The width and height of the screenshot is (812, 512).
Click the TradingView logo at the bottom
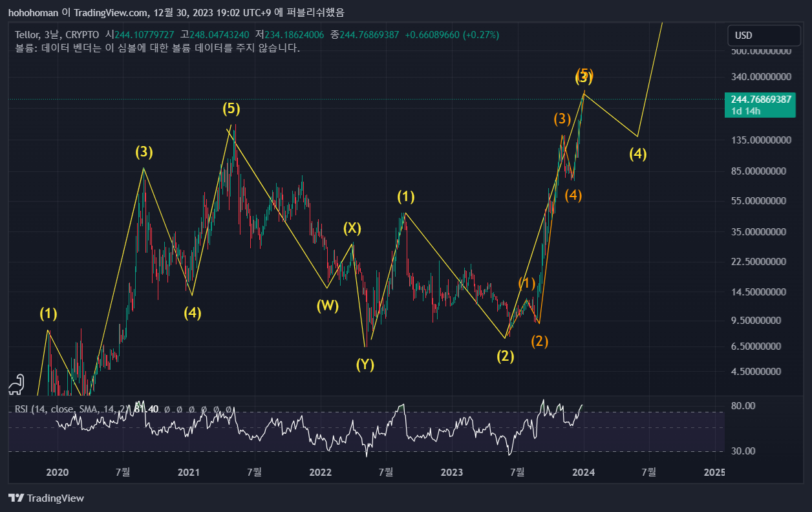pyautogui.click(x=46, y=498)
